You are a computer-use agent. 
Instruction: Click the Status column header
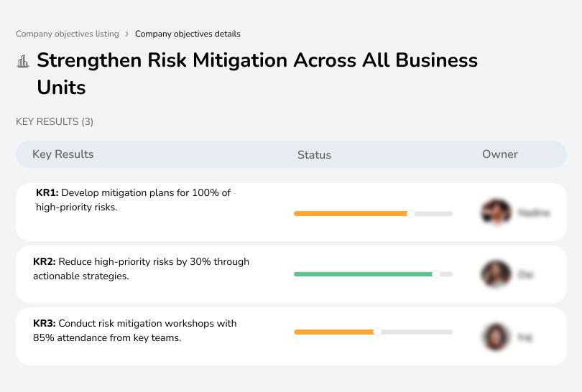coord(314,154)
